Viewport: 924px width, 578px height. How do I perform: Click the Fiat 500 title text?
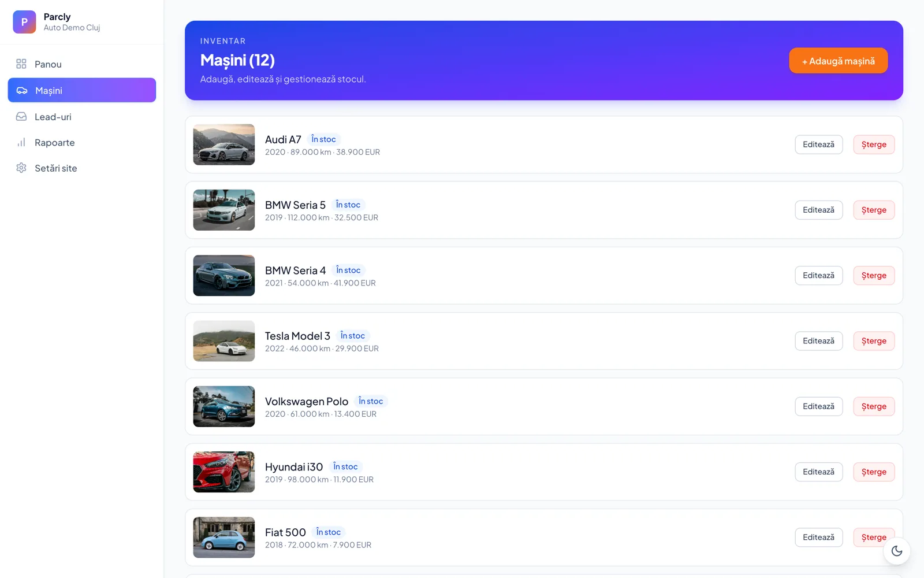click(285, 532)
